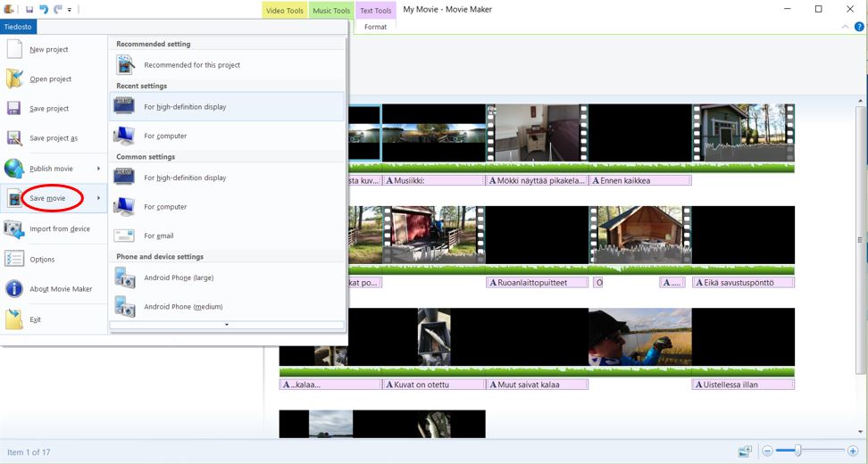This screenshot has height=464, width=868.
Task: Open the help question mark icon
Action: tap(859, 27)
